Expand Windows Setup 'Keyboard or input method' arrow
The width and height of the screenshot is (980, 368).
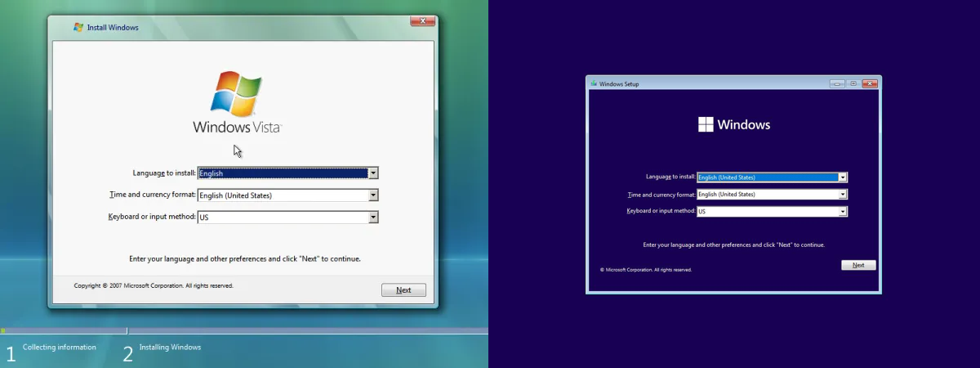[x=843, y=212]
